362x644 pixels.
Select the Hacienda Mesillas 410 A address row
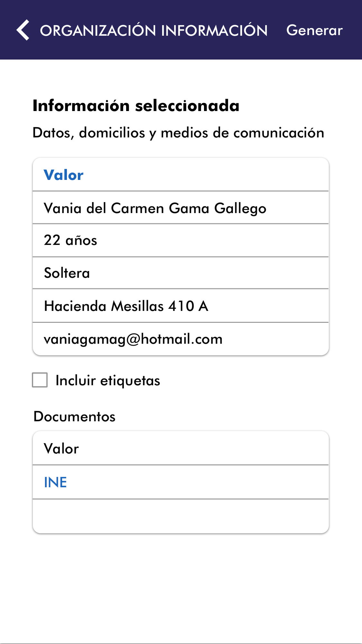click(180, 306)
